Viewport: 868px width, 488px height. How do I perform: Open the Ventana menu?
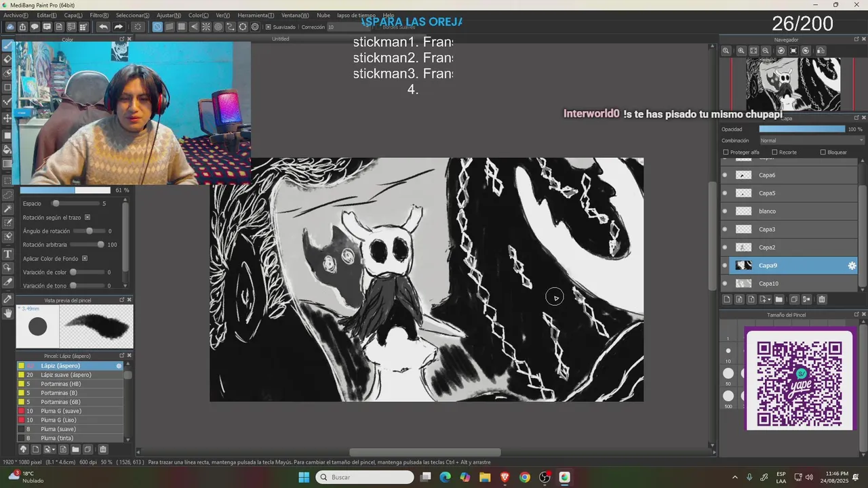295,15
